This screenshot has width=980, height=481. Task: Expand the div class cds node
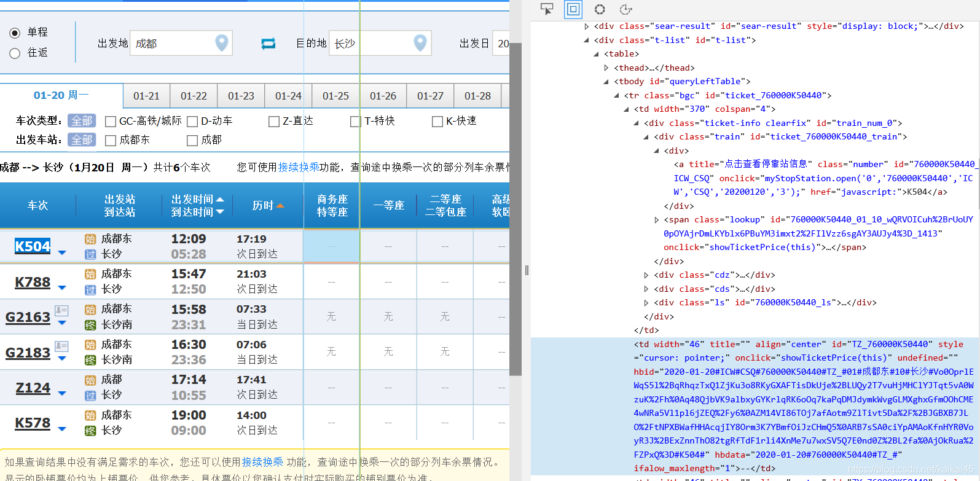tap(646, 289)
